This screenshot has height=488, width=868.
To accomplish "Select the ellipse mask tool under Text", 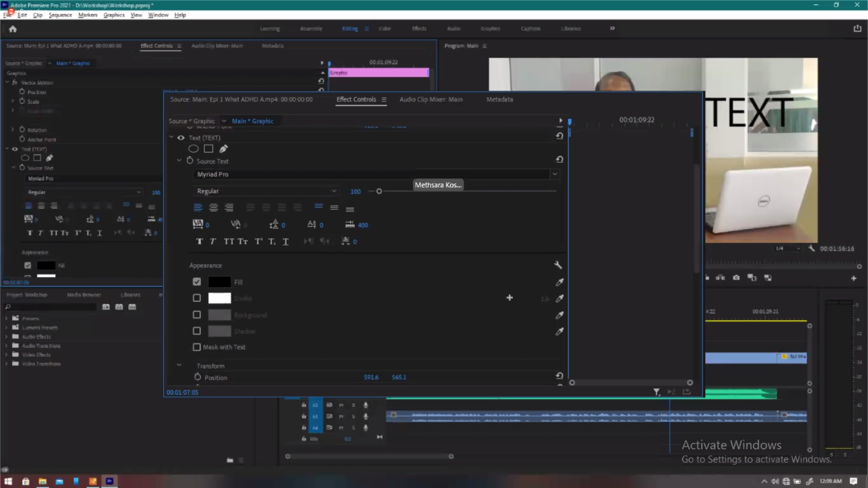I will pyautogui.click(x=193, y=149).
